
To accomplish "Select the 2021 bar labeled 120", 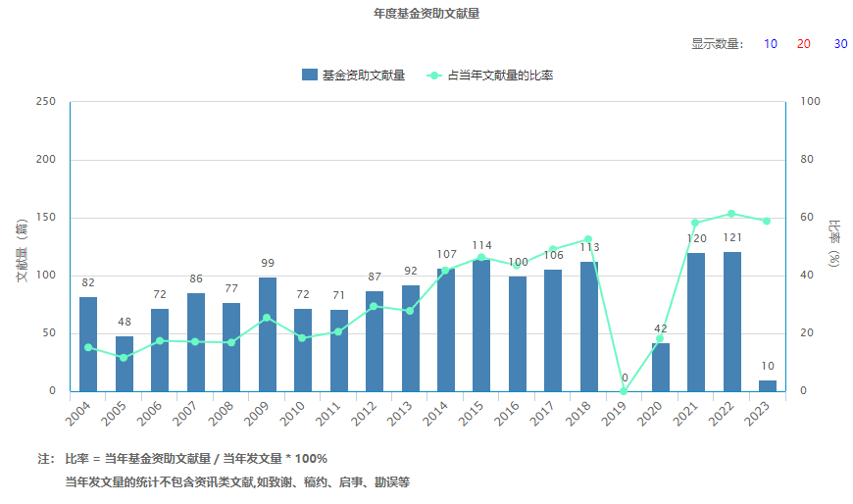I will pyautogui.click(x=696, y=323).
